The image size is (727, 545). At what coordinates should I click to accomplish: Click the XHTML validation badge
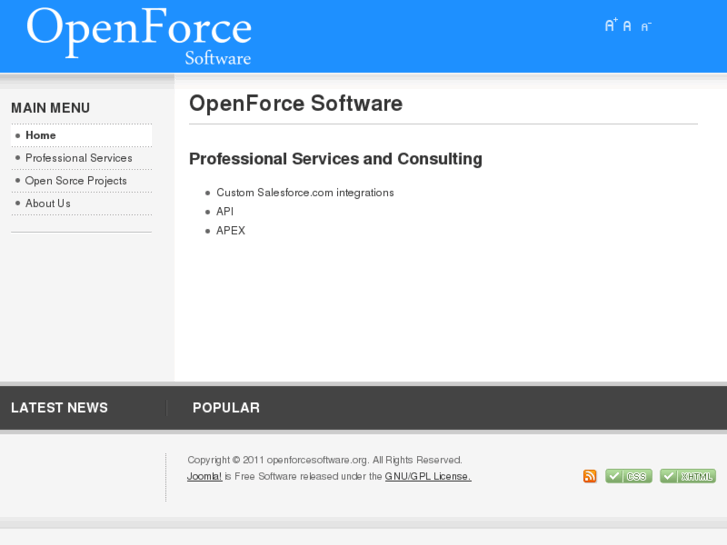[x=688, y=476]
